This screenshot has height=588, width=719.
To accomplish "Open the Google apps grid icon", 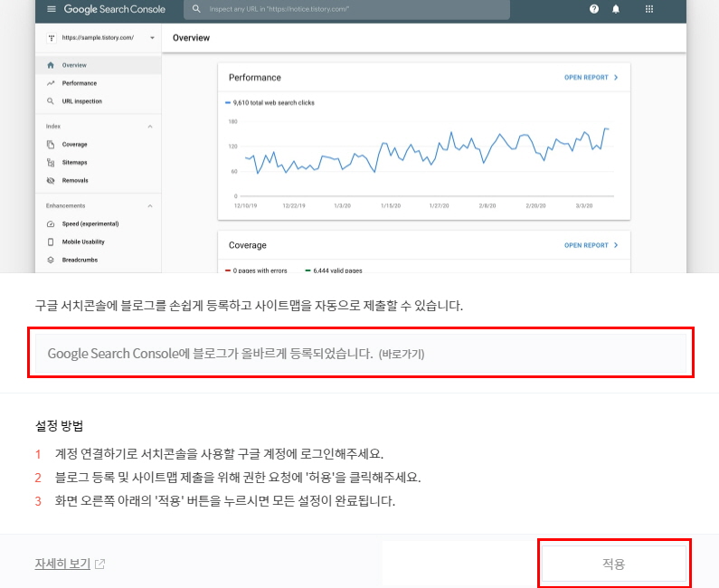I will (648, 9).
